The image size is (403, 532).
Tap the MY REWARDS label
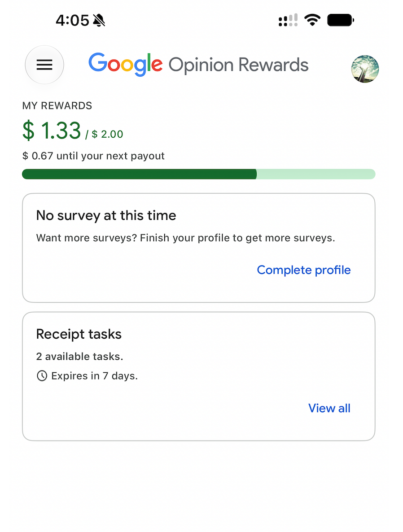point(57,106)
